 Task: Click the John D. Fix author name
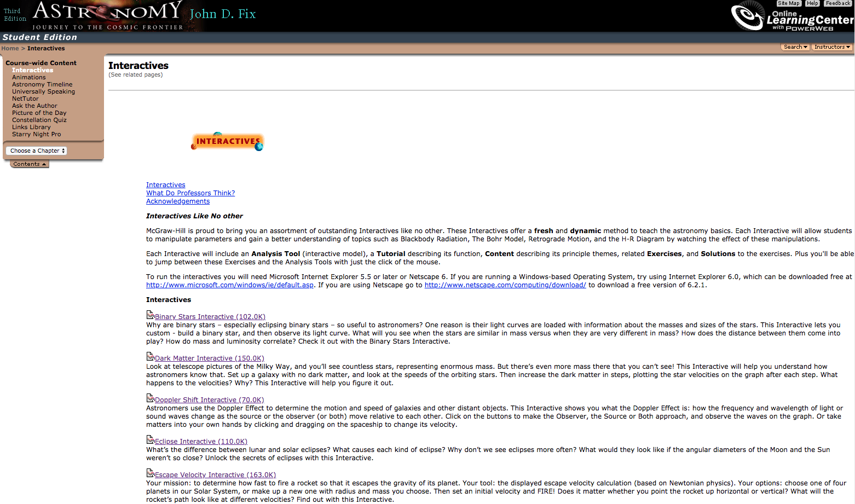coord(223,14)
